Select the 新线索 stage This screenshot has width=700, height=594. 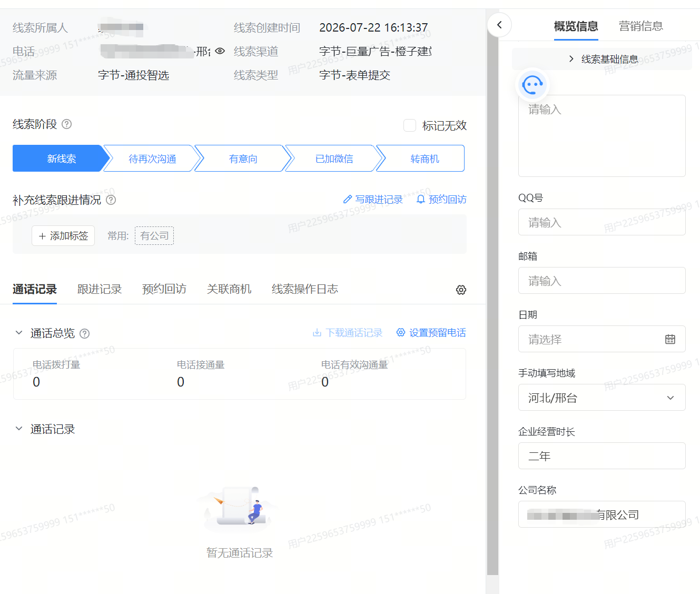click(x=61, y=159)
